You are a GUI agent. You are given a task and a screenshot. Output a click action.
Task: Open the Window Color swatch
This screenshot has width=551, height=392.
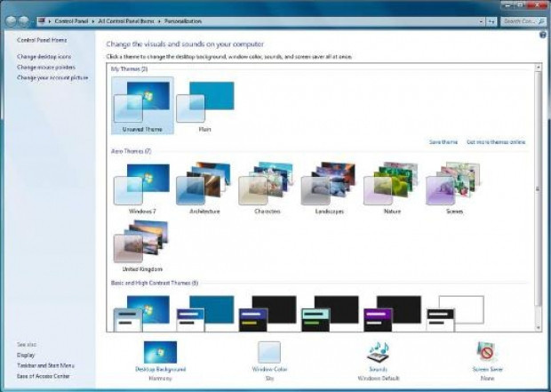(x=269, y=352)
